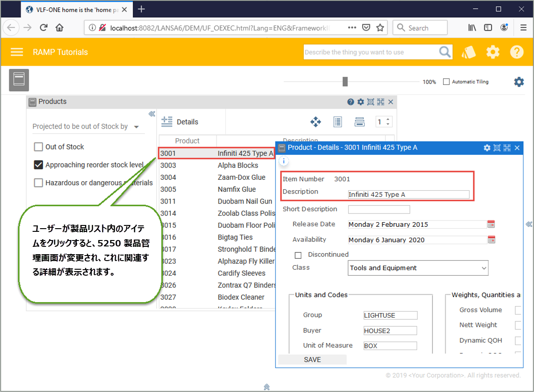Click the info icon in Product Details
The height and width of the screenshot is (392, 534).
[284, 161]
